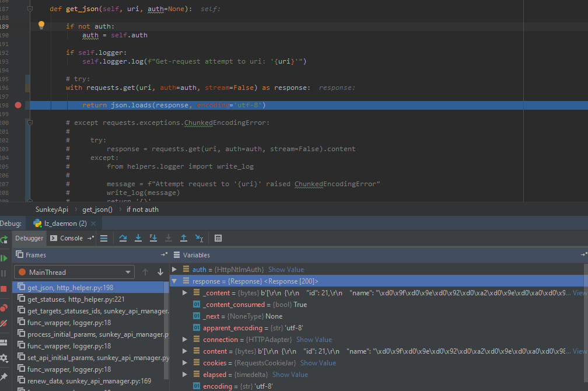Select frame get_json, http_helper.py:198
The image size is (588, 391).
coord(90,288)
